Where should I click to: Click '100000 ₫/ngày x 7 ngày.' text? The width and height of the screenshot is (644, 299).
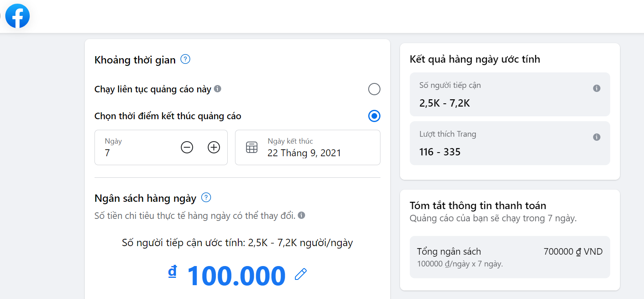tap(460, 264)
